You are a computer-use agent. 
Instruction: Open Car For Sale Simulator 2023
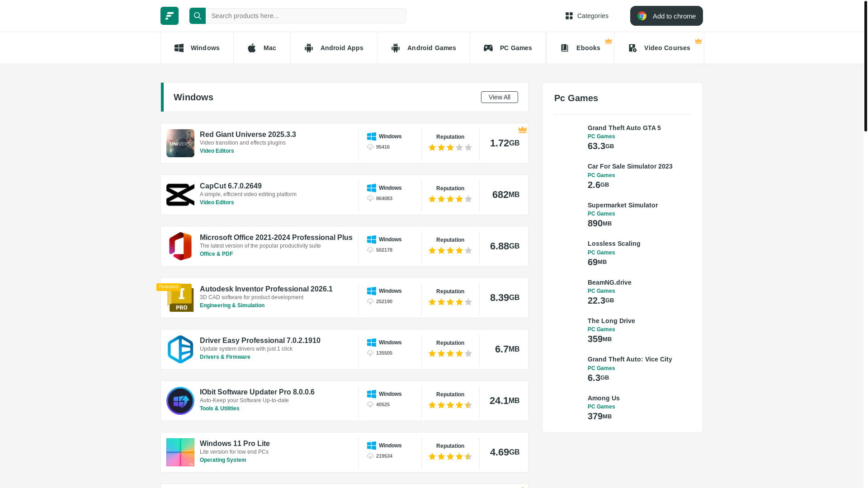[x=630, y=166]
